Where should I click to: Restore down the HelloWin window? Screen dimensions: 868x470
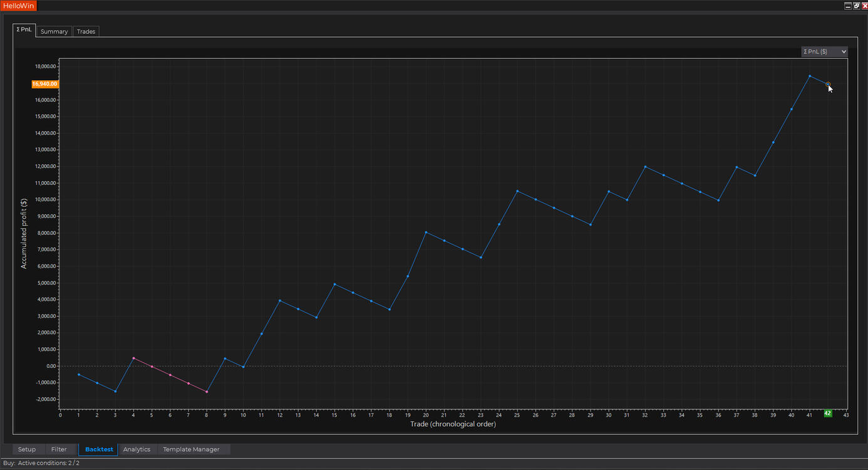click(856, 6)
